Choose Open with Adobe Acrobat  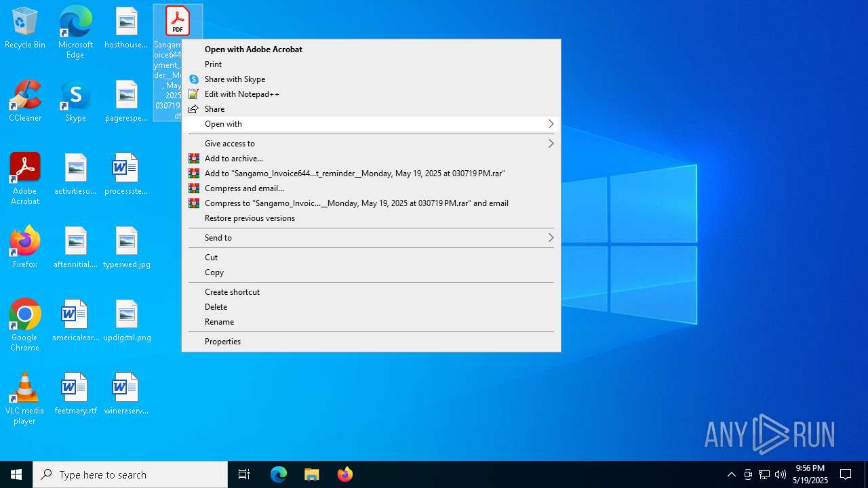[254, 49]
